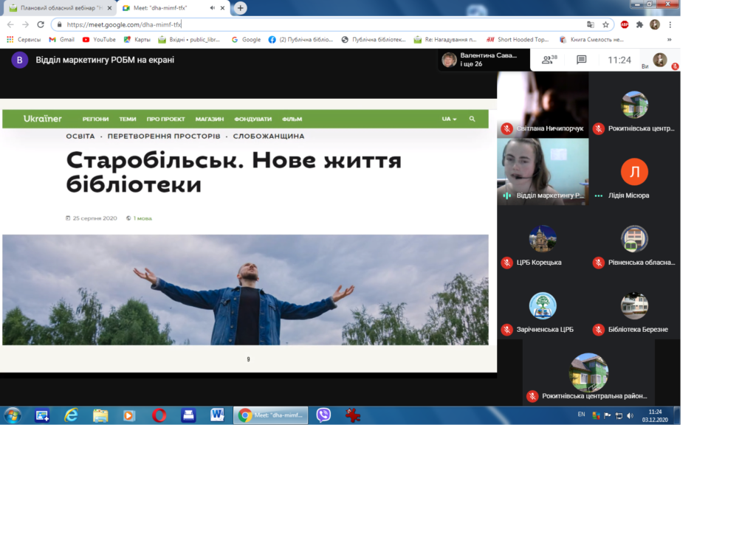This screenshot has width=756, height=537.
Task: Expand the UA language dropdown
Action: [449, 119]
